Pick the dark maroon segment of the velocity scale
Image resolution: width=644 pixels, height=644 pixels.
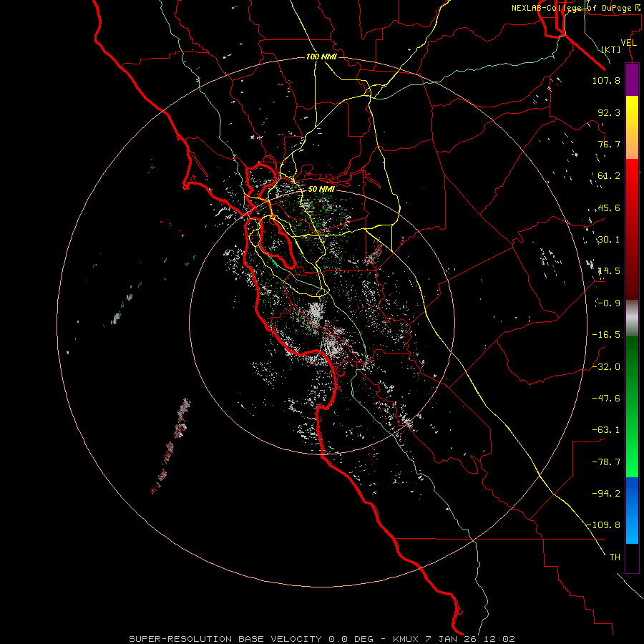(x=632, y=283)
